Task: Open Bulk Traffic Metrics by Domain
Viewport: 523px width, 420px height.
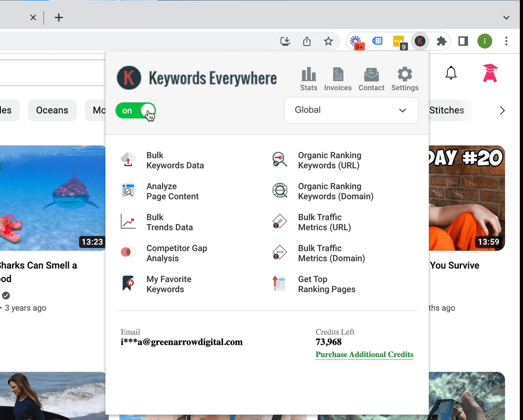Action: (x=331, y=253)
